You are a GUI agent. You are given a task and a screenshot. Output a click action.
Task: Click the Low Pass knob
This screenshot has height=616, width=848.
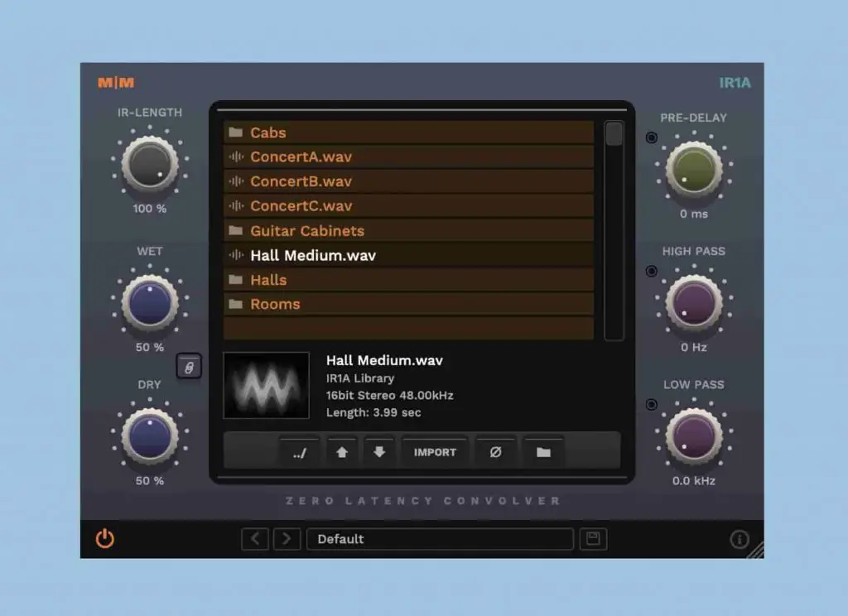pyautogui.click(x=694, y=436)
